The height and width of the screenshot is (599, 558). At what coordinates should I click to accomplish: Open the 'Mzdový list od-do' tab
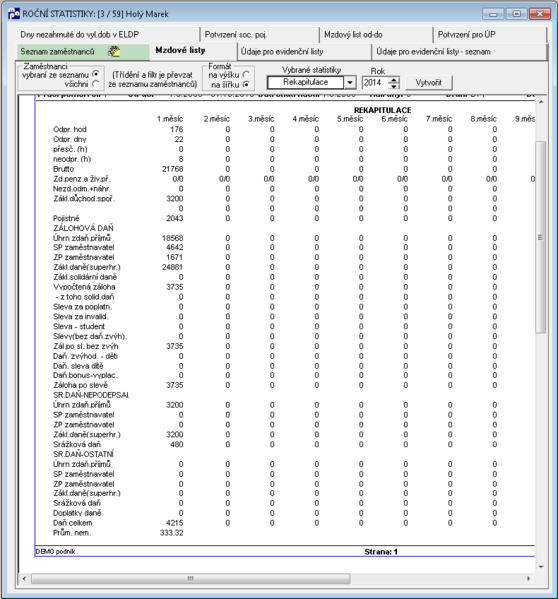click(375, 35)
